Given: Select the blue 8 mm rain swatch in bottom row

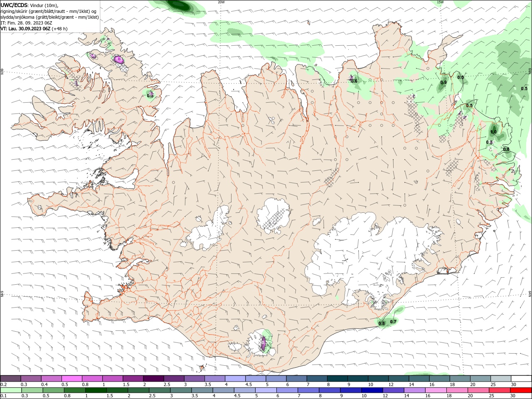Looking at the screenshot, I should pyautogui.click(x=330, y=390).
